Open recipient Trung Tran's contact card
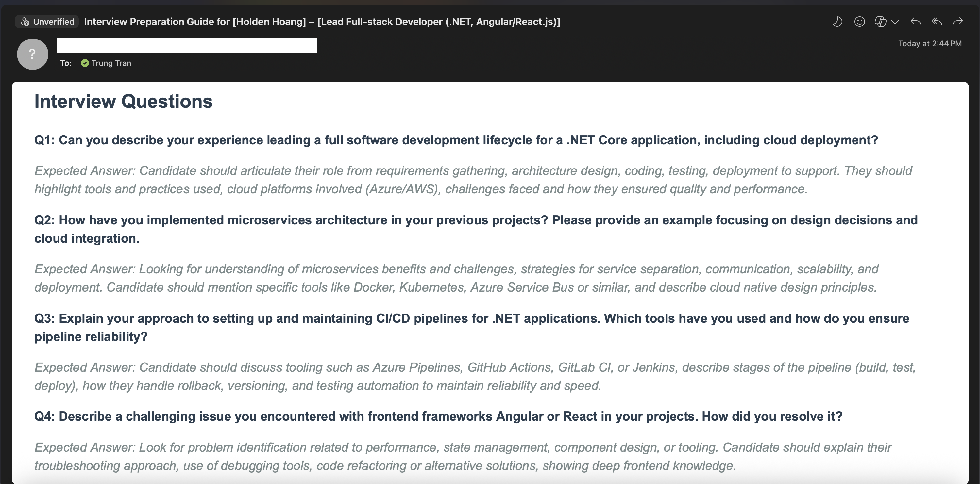This screenshot has width=980, height=484. coord(111,63)
